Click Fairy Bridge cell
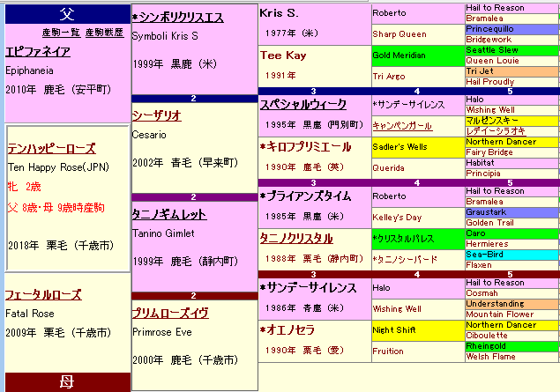Viewport: 560px width, 392px height. (x=511, y=152)
